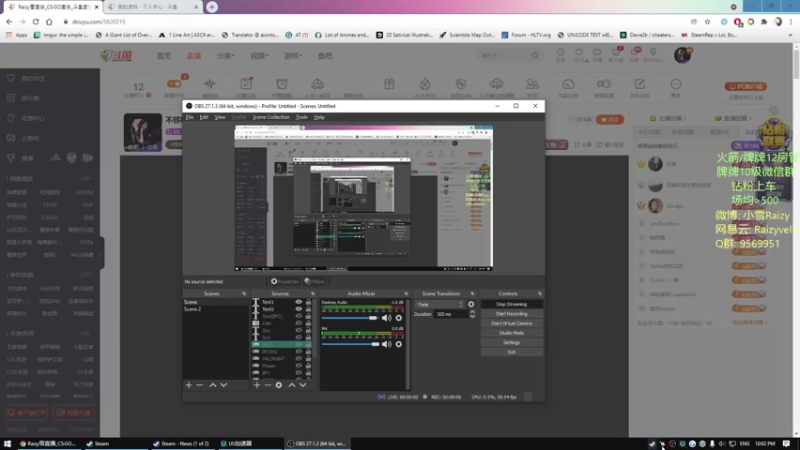This screenshot has width=800, height=450.
Task: Pop out the Controls dock icon
Action: coord(540,294)
